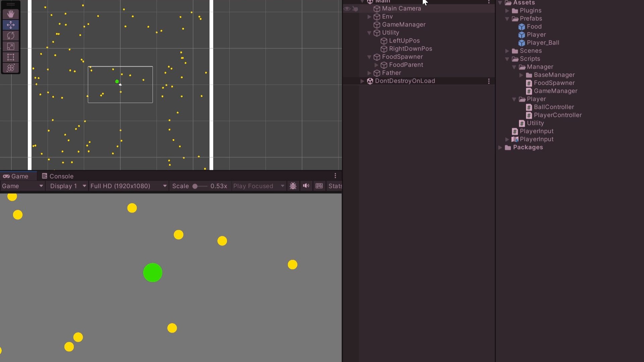Expand the Father object in hierarchy
Screen dimensions: 644x362
(x=369, y=73)
